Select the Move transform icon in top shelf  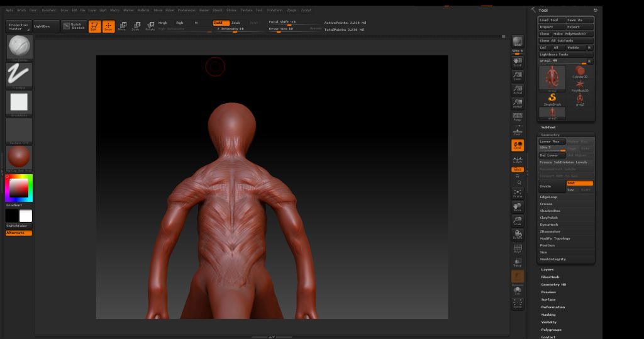tap(122, 26)
